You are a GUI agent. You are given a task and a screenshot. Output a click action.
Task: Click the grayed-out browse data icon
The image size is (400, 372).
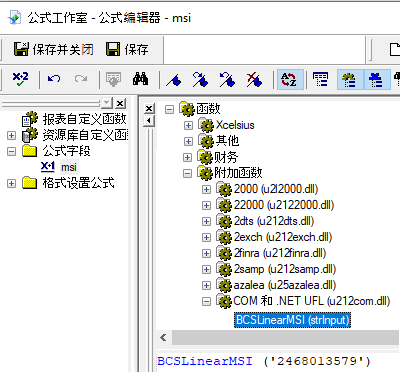113,79
